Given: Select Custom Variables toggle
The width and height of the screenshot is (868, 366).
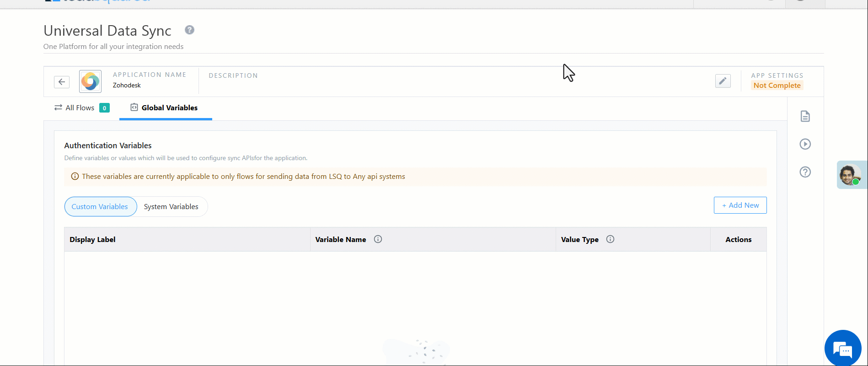Looking at the screenshot, I should click(101, 207).
